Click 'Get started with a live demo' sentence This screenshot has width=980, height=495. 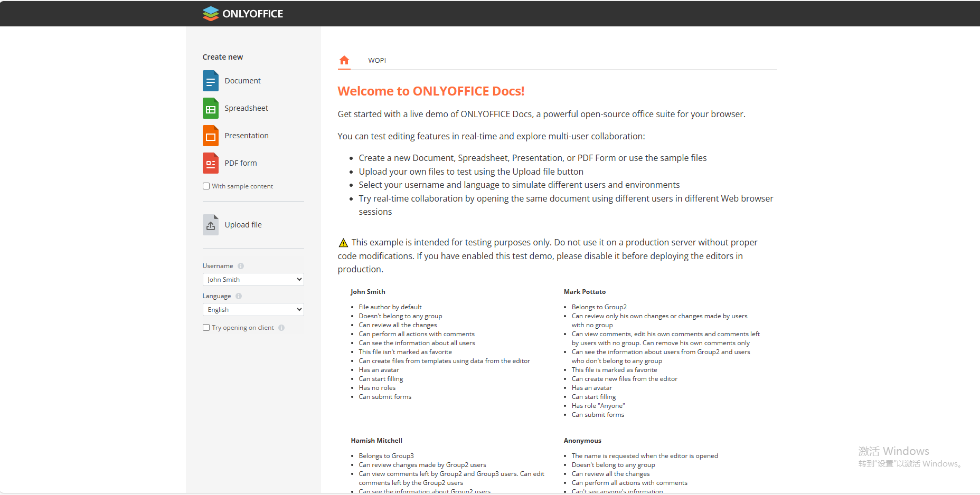tap(541, 114)
